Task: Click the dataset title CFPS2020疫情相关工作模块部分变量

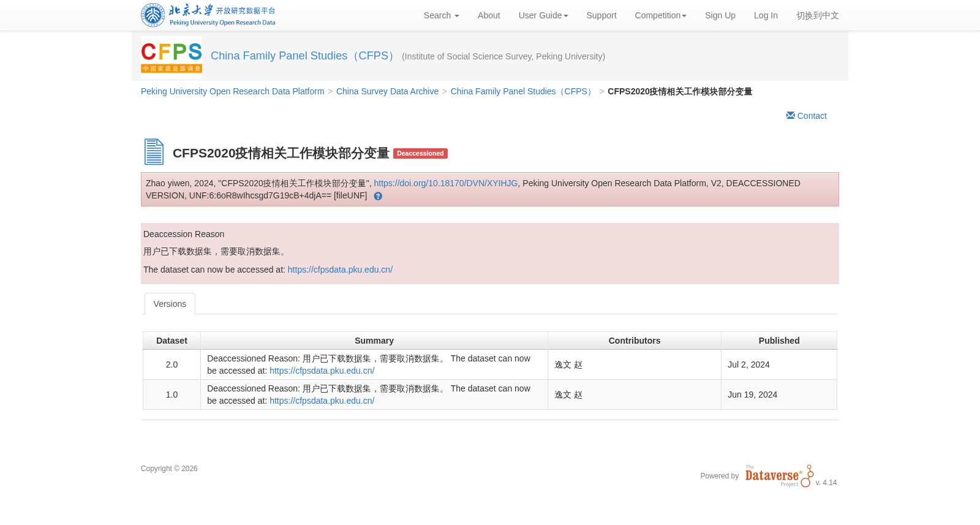Action: [x=281, y=153]
